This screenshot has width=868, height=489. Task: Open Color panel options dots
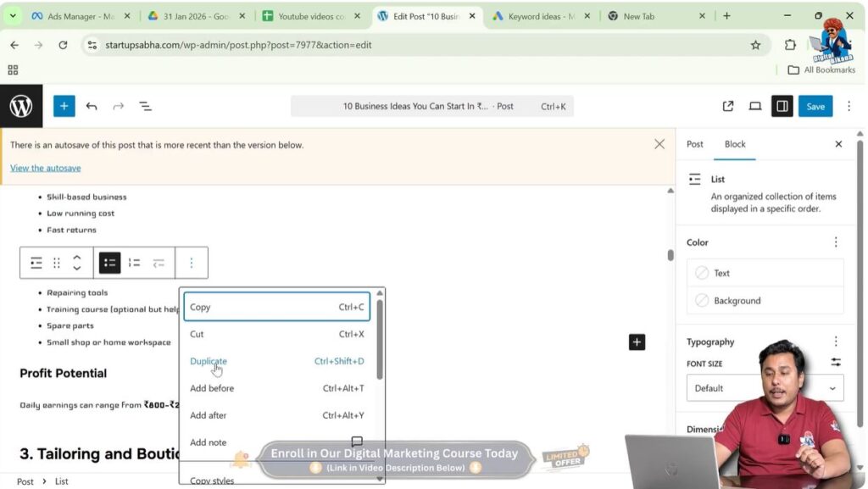point(836,242)
